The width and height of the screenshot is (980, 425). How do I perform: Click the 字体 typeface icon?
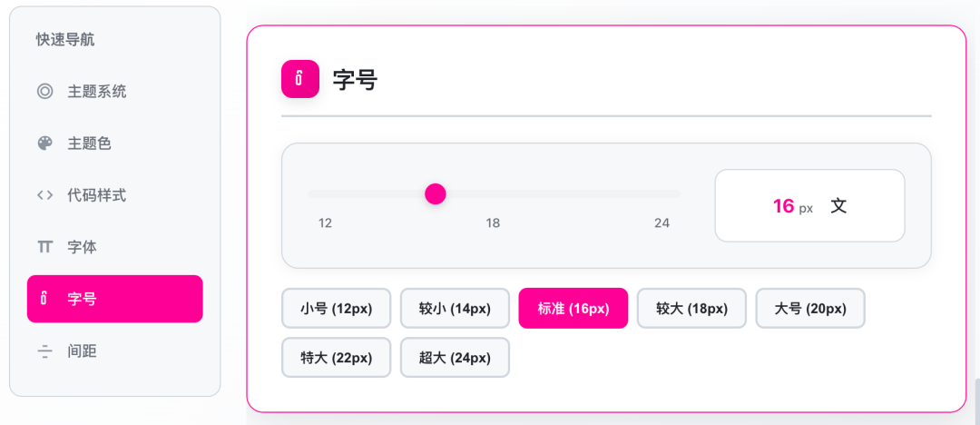45,247
